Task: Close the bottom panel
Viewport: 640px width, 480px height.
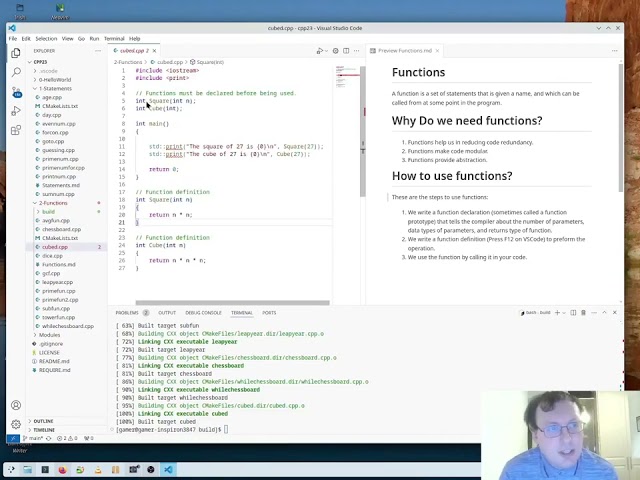Action: point(615,313)
